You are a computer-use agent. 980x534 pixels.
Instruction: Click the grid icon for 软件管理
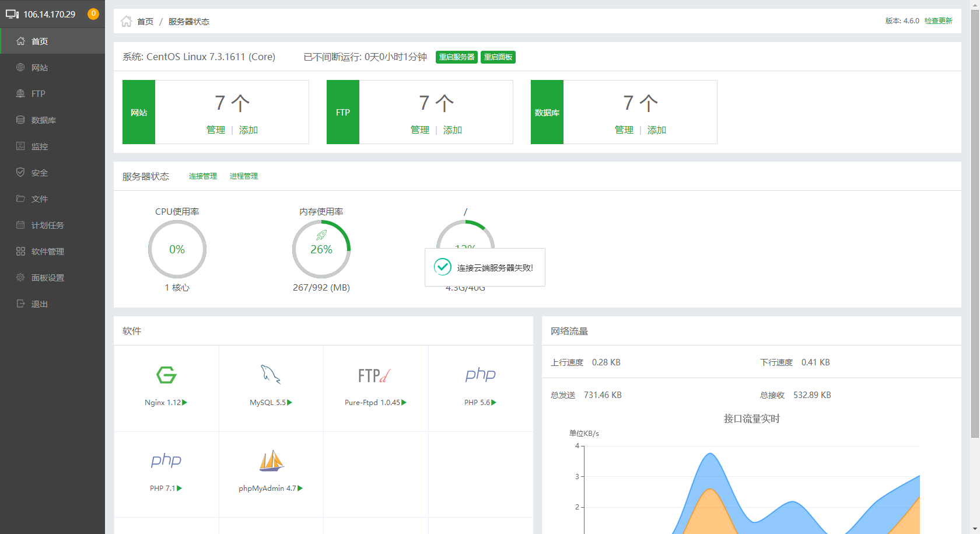click(20, 251)
